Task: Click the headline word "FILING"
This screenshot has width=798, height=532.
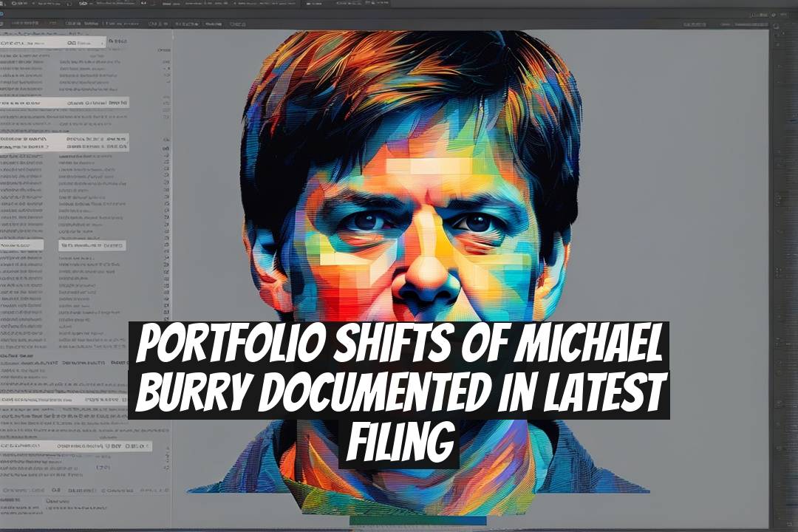Action: (400, 440)
